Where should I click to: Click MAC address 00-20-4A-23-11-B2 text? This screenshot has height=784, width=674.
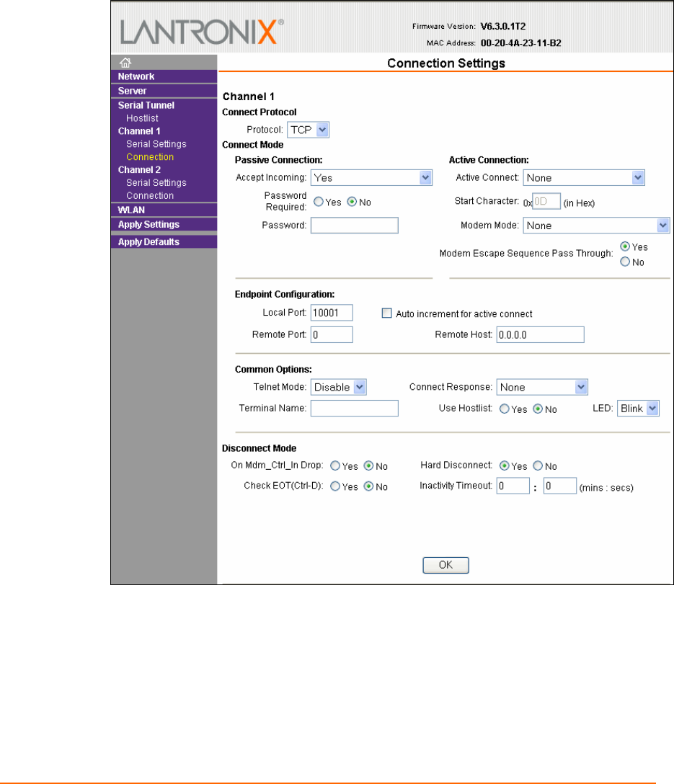[521, 43]
